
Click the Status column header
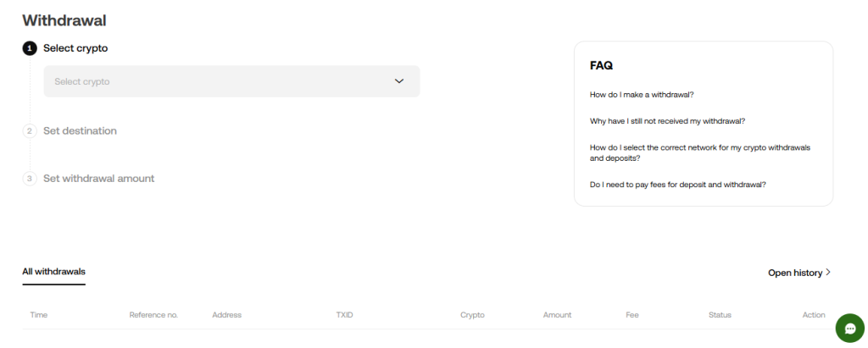[x=720, y=315]
